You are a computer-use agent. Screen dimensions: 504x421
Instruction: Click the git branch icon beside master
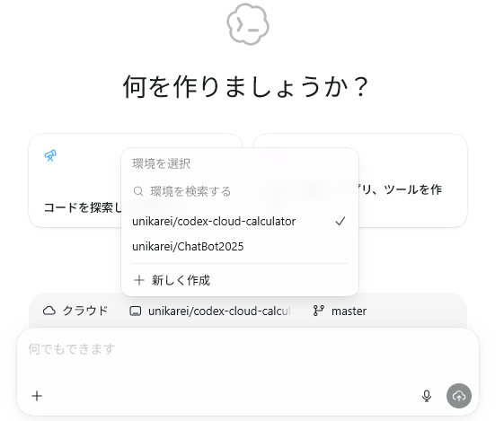pyautogui.click(x=318, y=311)
